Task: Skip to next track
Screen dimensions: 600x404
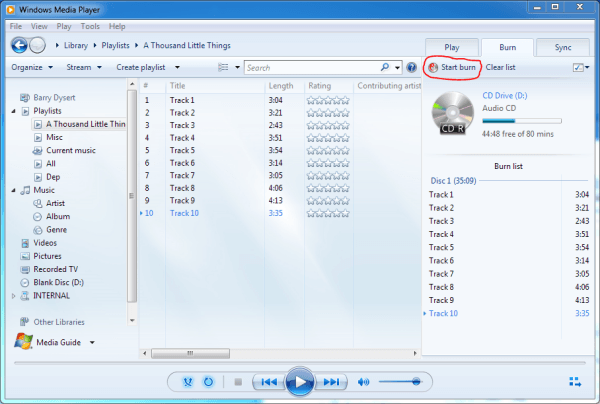Action: point(331,382)
